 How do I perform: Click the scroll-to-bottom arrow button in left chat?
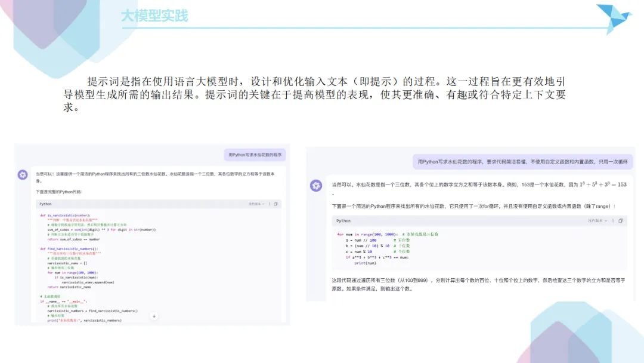(x=154, y=316)
